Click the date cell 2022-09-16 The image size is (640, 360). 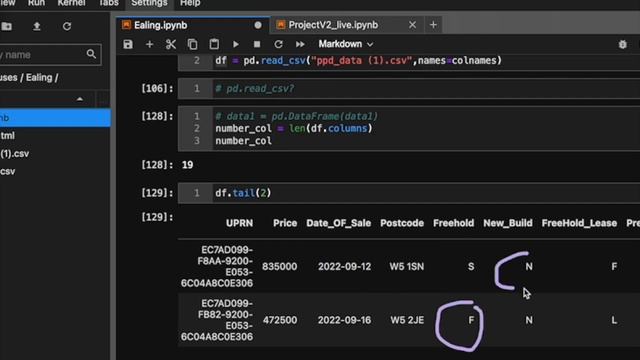pyautogui.click(x=344, y=320)
